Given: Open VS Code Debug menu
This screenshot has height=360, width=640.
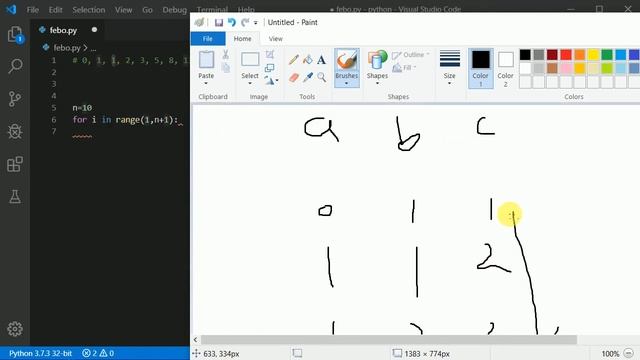Looking at the screenshot, I should pyautogui.click(x=174, y=10).
